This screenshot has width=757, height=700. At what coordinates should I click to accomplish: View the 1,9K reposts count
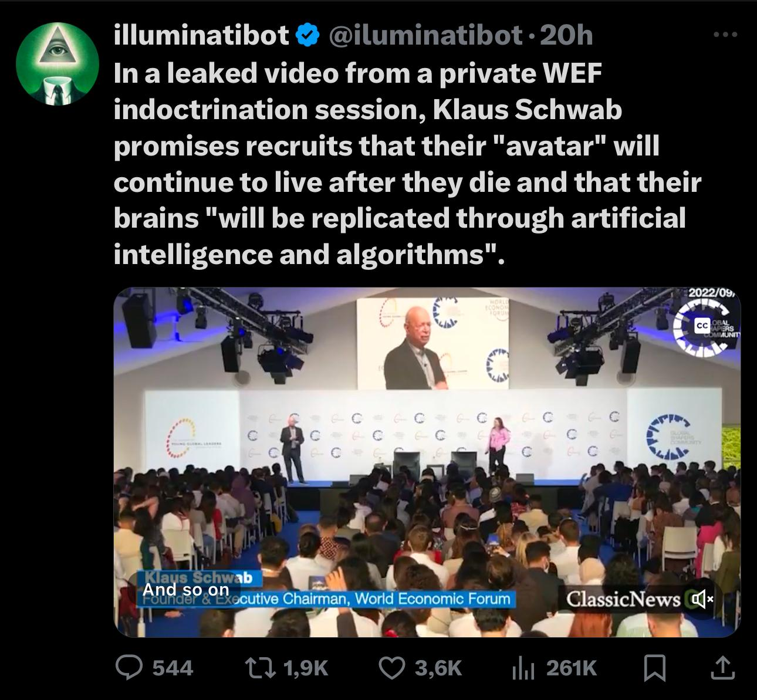tap(305, 668)
